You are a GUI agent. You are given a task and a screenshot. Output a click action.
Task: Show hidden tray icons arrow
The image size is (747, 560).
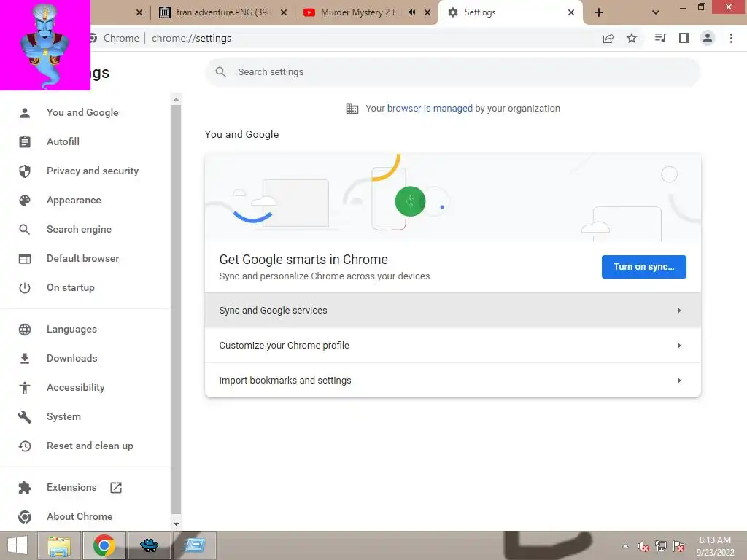tap(625, 546)
